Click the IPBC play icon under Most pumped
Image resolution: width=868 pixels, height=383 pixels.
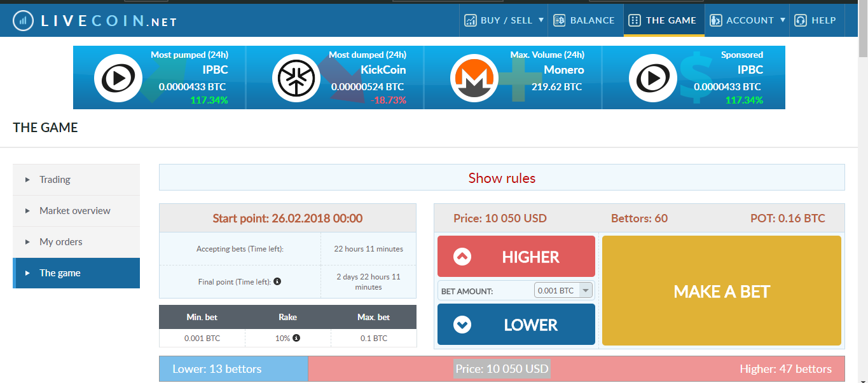118,79
